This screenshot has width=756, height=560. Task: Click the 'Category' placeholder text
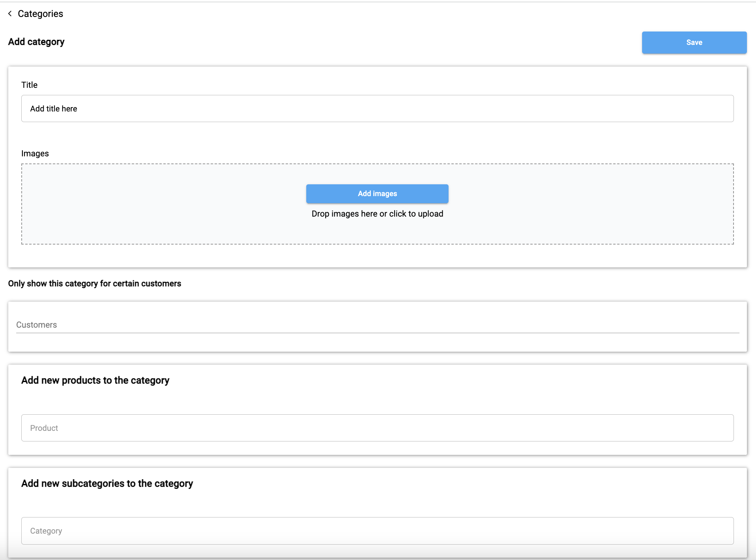pyautogui.click(x=46, y=531)
